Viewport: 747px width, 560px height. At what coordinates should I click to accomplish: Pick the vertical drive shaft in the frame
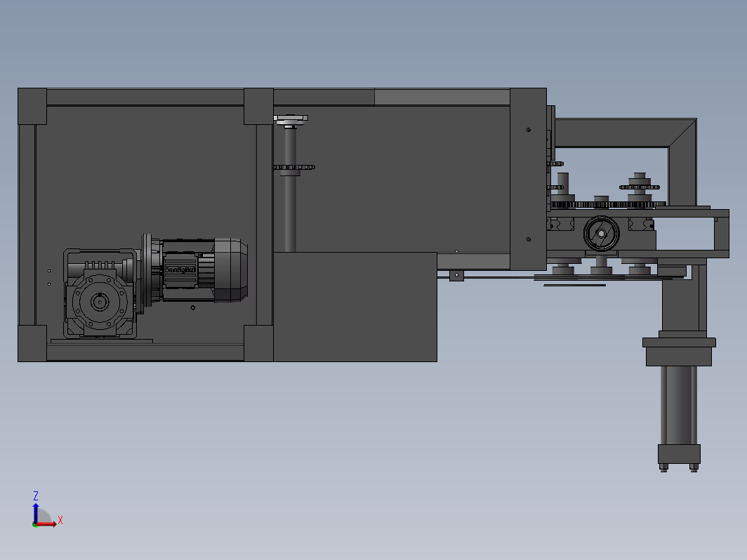[290, 189]
